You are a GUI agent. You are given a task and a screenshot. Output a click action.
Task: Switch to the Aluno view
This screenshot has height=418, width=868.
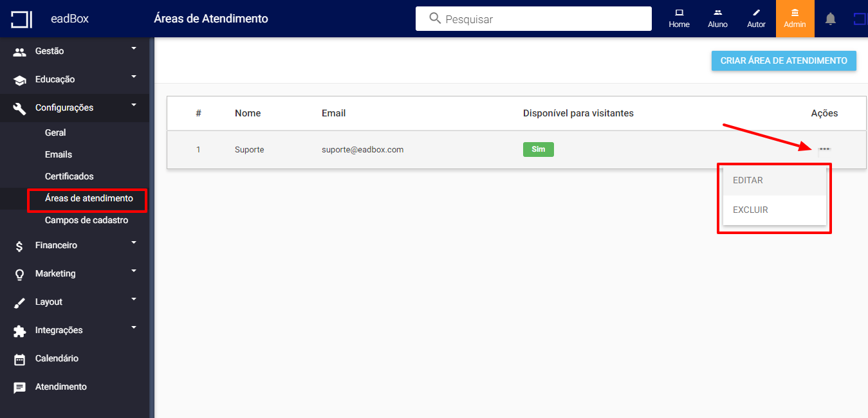point(717,19)
